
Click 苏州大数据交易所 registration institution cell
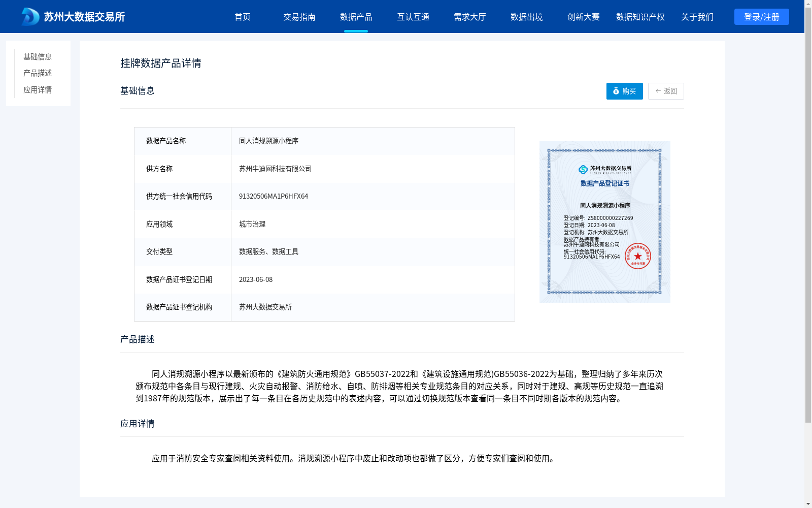click(x=373, y=307)
